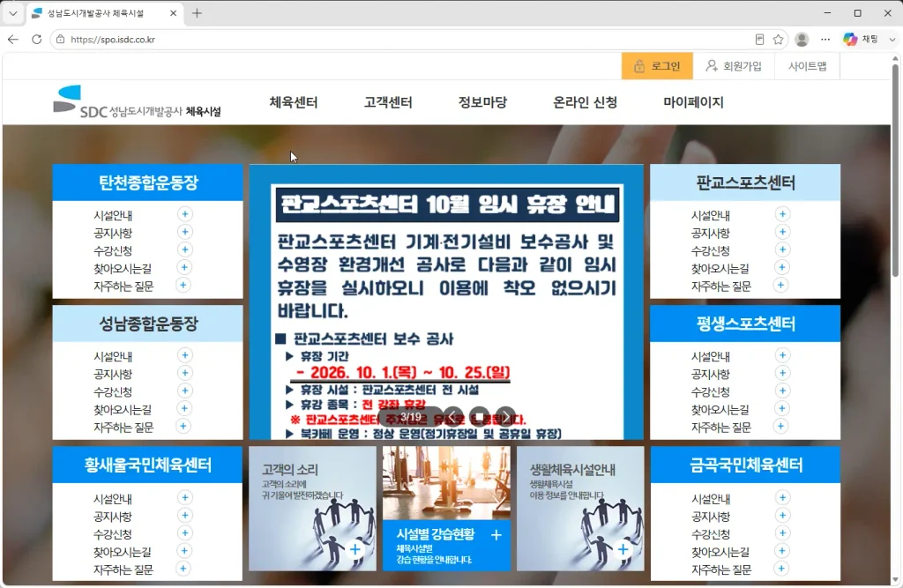Viewport: 903px width, 588px height.
Task: Expand the Copilot 채팅 dropdown arrow
Action: pyautogui.click(x=892, y=39)
